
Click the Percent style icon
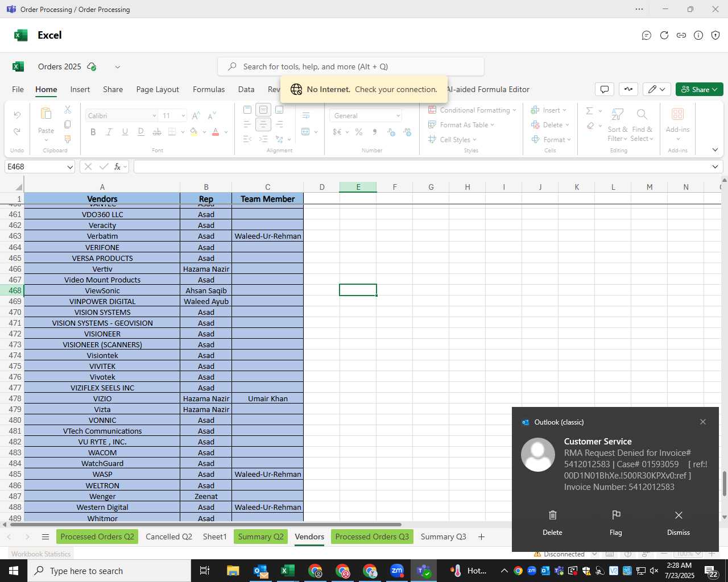point(359,132)
